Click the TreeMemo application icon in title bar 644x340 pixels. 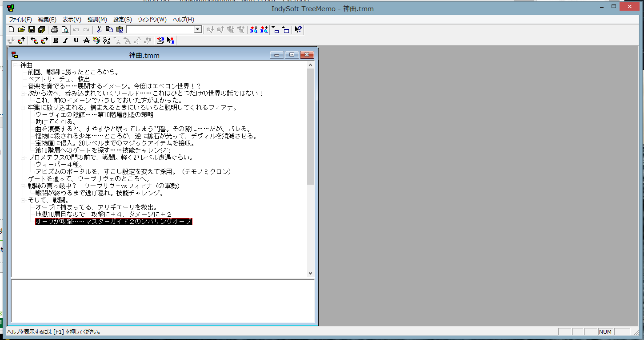pyautogui.click(x=11, y=8)
